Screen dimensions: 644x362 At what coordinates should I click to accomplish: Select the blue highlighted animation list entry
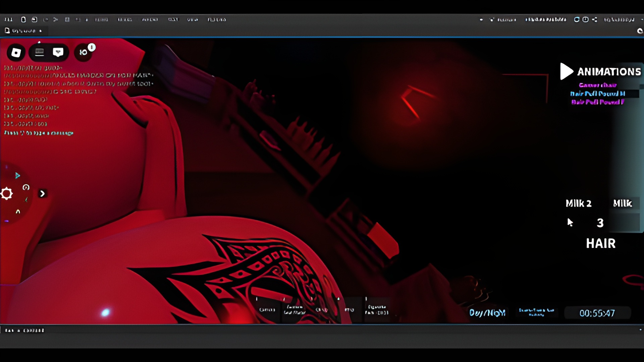click(x=597, y=94)
